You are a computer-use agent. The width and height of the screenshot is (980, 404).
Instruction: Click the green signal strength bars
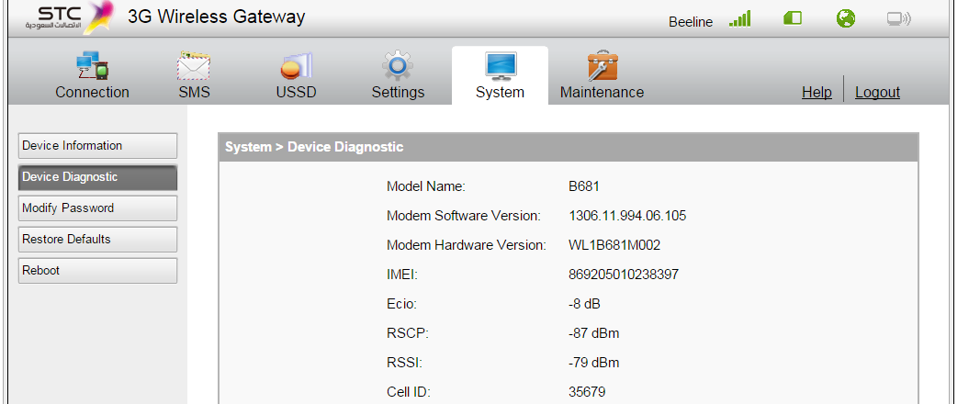click(739, 19)
